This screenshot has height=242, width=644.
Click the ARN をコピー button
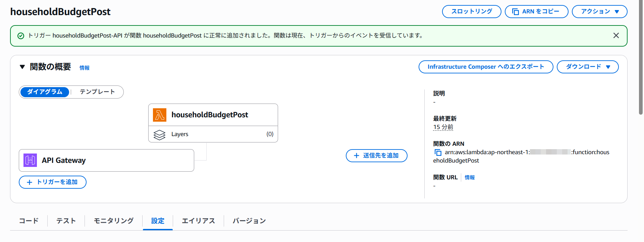[x=536, y=11]
